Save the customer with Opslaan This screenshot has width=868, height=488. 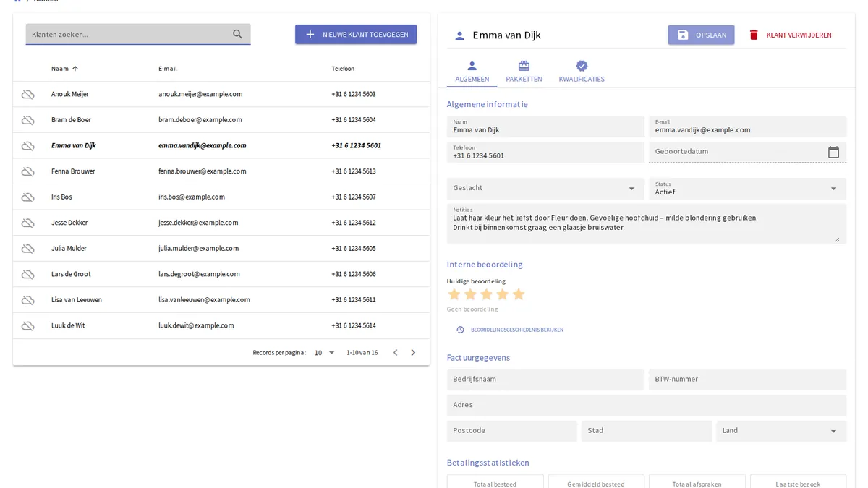click(701, 35)
